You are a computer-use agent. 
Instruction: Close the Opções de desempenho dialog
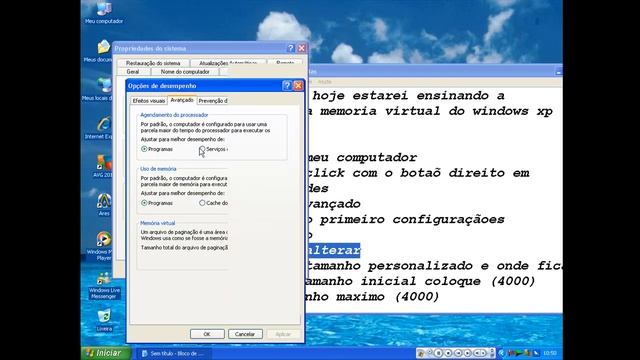(298, 85)
